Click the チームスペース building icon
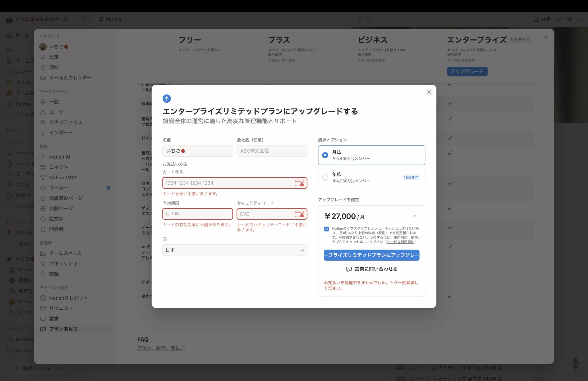 (x=43, y=253)
